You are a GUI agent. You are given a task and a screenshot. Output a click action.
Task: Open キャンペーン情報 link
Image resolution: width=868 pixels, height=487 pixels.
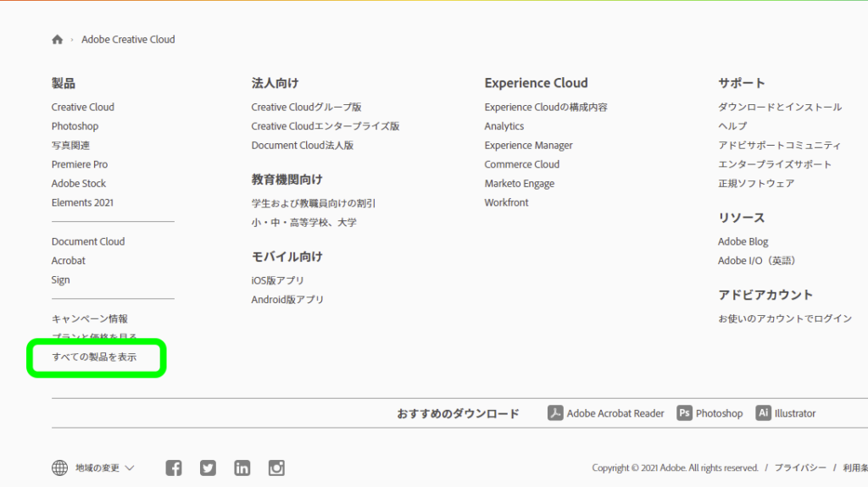[89, 318]
